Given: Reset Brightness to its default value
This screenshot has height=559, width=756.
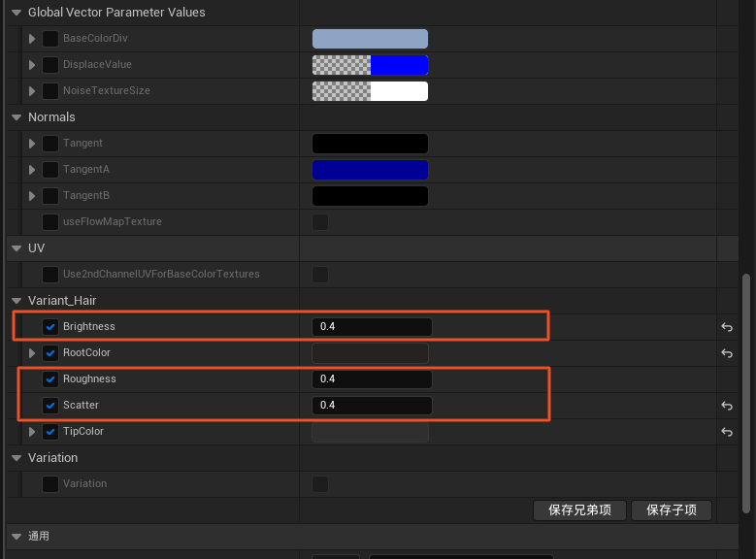Looking at the screenshot, I should (x=726, y=327).
